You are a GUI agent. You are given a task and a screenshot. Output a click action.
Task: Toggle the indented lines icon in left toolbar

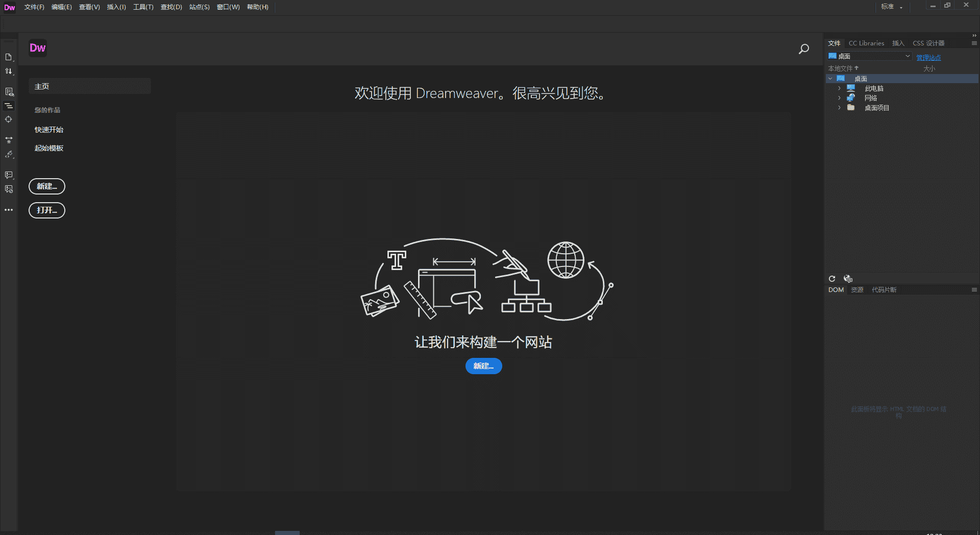9,106
